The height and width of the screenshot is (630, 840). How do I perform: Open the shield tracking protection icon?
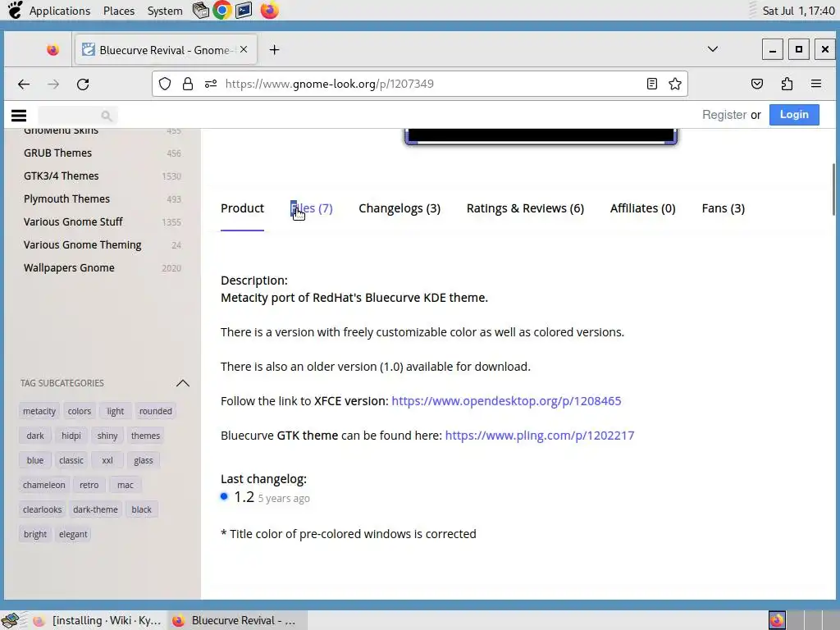165,84
